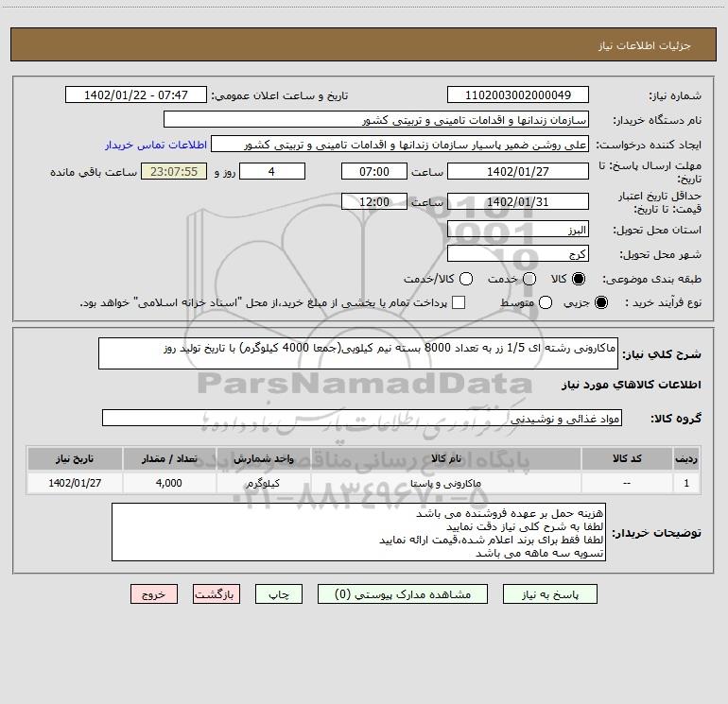The image size is (728, 704).
Task: Click the جزئیات اطلاعات نیاز page header
Action: click(644, 45)
